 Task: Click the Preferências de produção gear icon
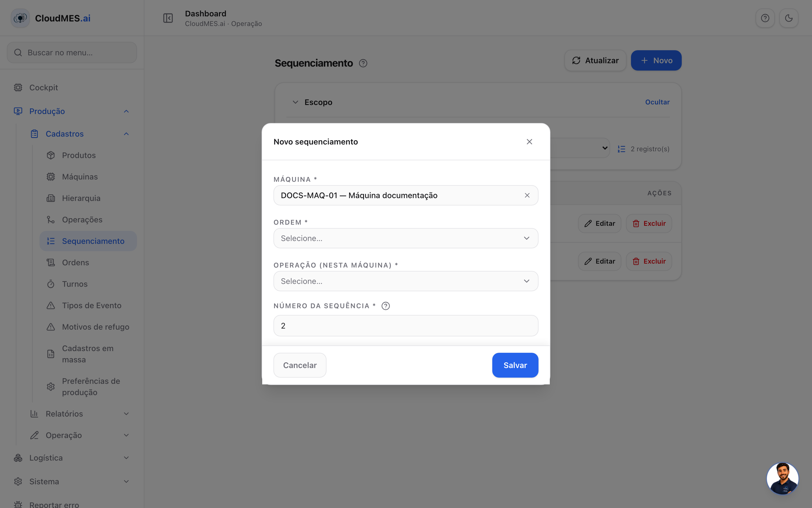(x=51, y=387)
